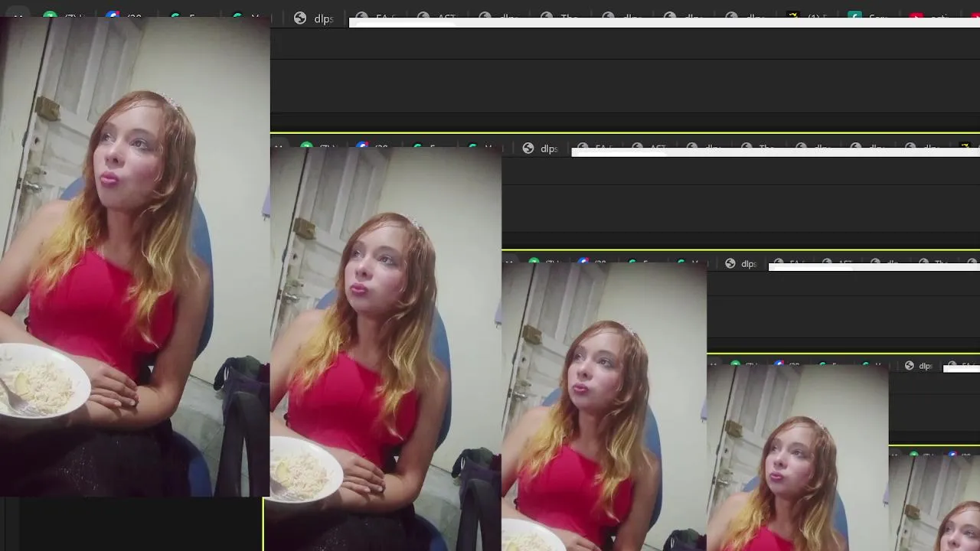The height and width of the screenshot is (551, 980).
Task: Click the globe icon on top-row 'dlps' tab
Action: click(x=300, y=18)
